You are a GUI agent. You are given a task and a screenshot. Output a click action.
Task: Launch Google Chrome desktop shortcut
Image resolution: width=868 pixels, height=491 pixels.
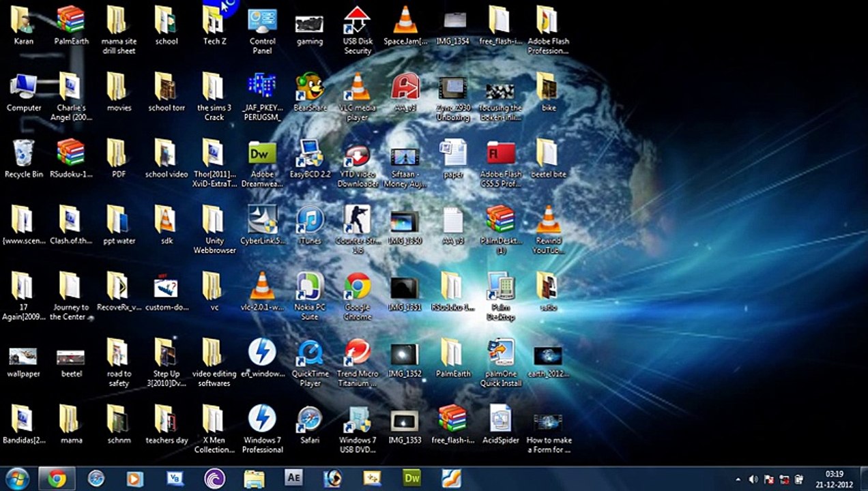[x=357, y=297]
